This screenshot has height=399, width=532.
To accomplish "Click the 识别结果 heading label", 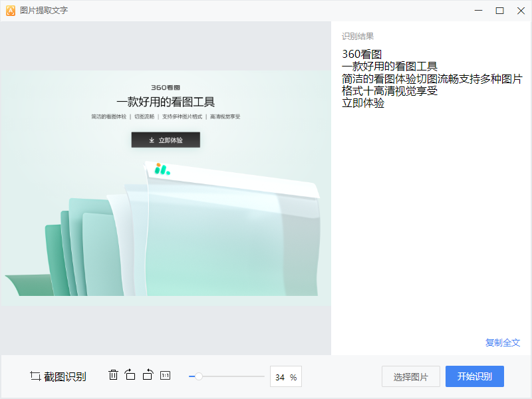I will tap(358, 37).
